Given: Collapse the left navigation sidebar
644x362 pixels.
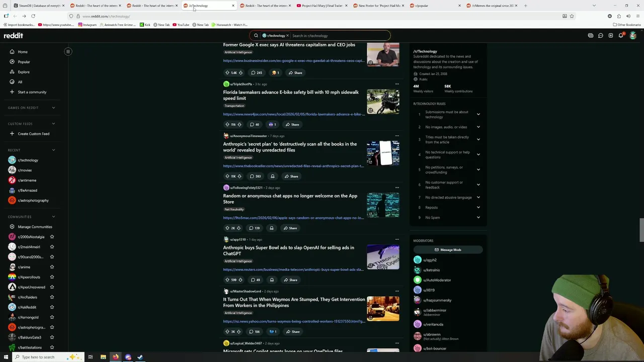Looking at the screenshot, I should (x=68, y=51).
